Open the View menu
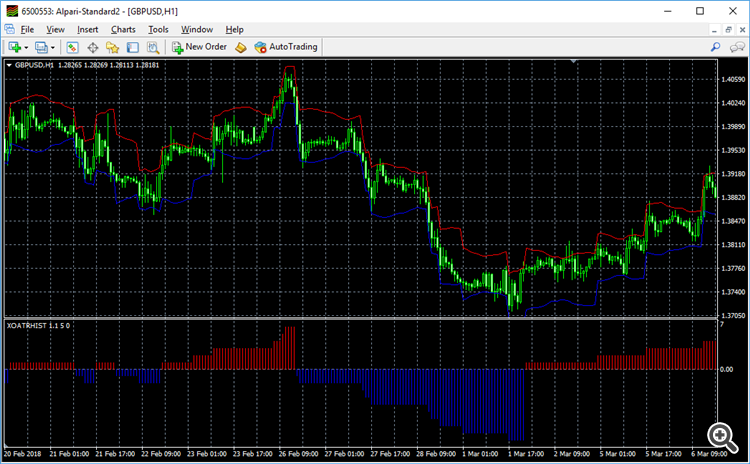 pyautogui.click(x=55, y=29)
